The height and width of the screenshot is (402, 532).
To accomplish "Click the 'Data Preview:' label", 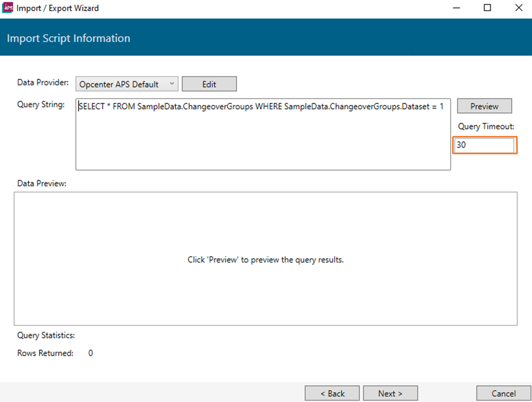I will (42, 183).
